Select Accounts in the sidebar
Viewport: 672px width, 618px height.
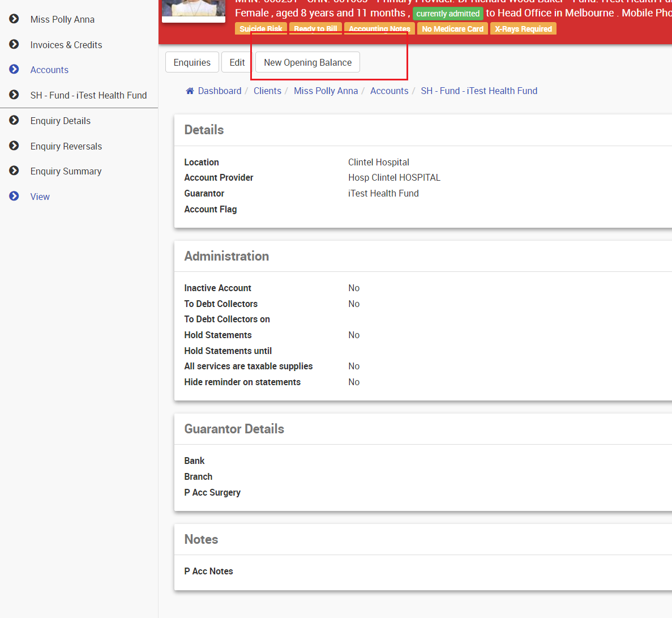coord(49,70)
